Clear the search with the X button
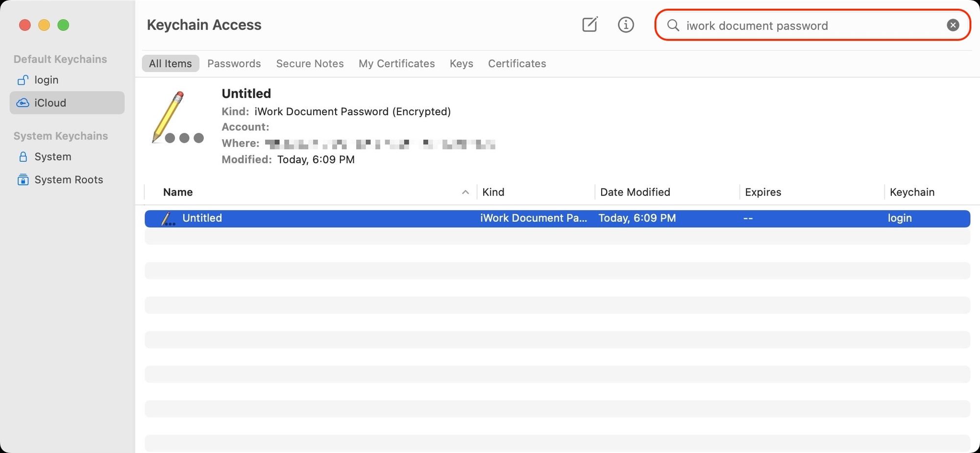The height and width of the screenshot is (453, 980). 953,25
